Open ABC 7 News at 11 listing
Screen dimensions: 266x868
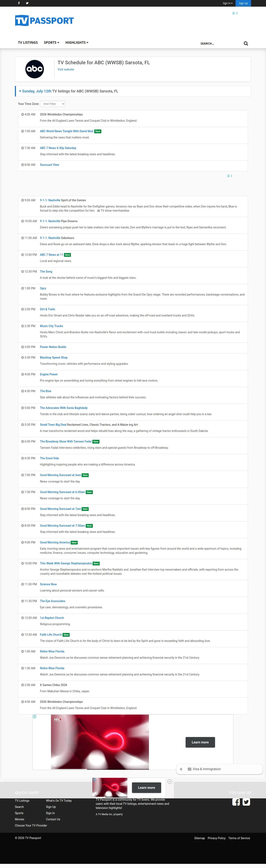click(52, 255)
